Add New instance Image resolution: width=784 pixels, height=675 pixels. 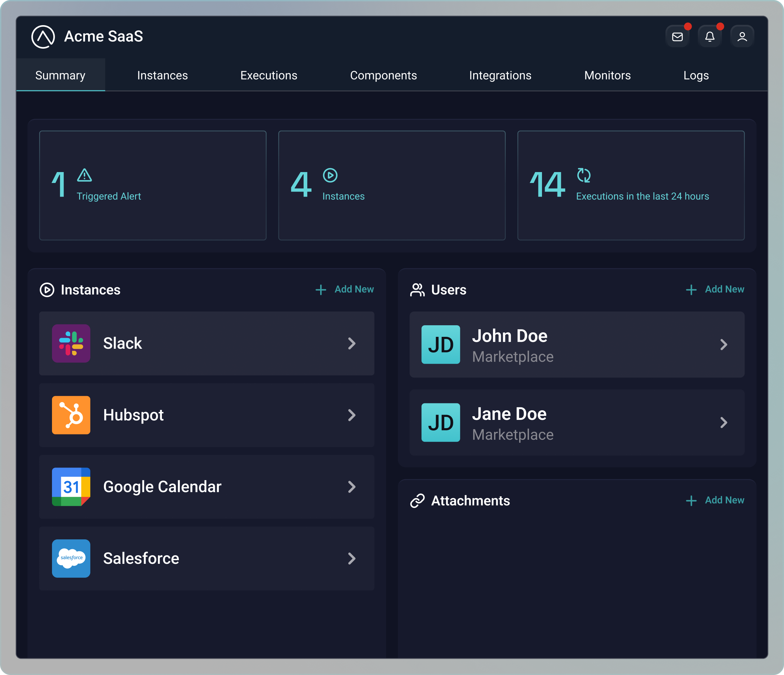345,289
